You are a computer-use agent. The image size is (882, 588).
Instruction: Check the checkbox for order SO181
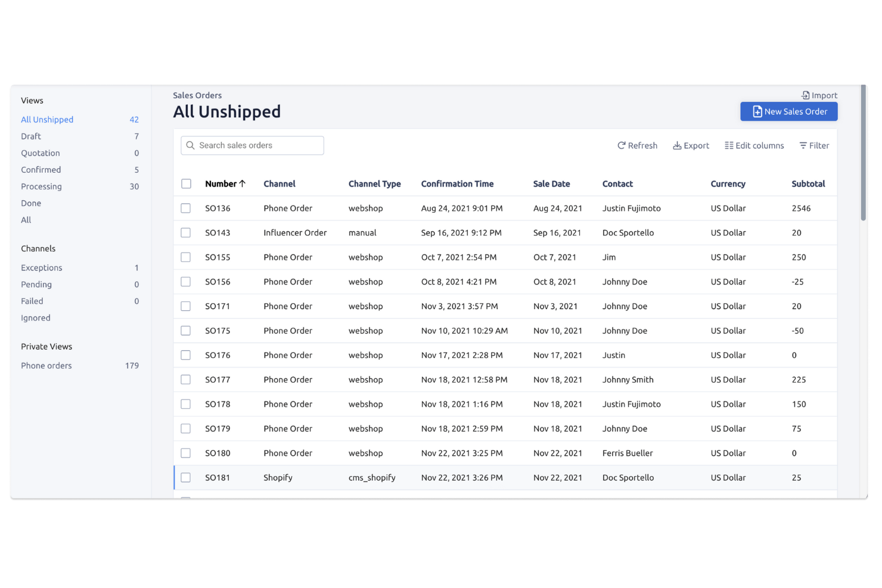185,477
